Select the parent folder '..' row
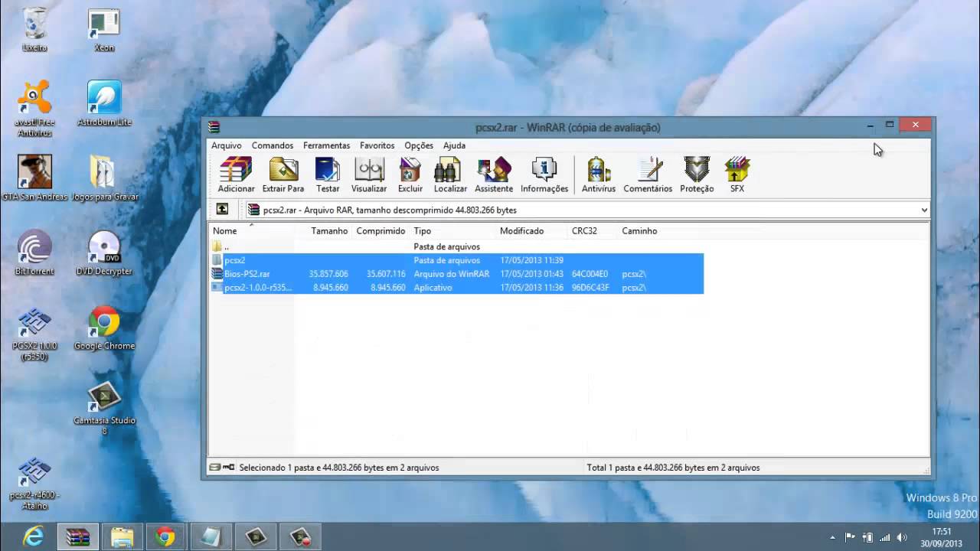The image size is (980, 551). pyautogui.click(x=456, y=246)
